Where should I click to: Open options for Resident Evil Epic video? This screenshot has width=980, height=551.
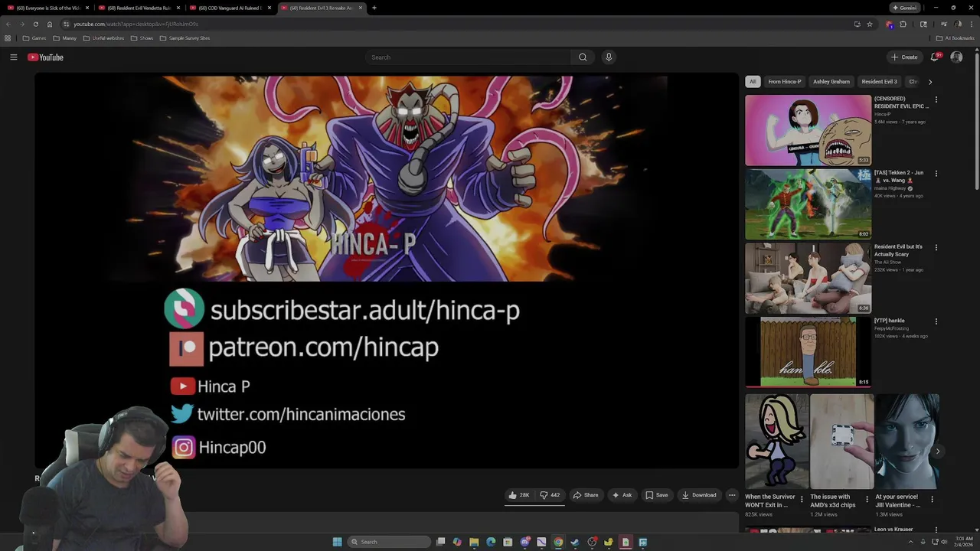coord(936,99)
